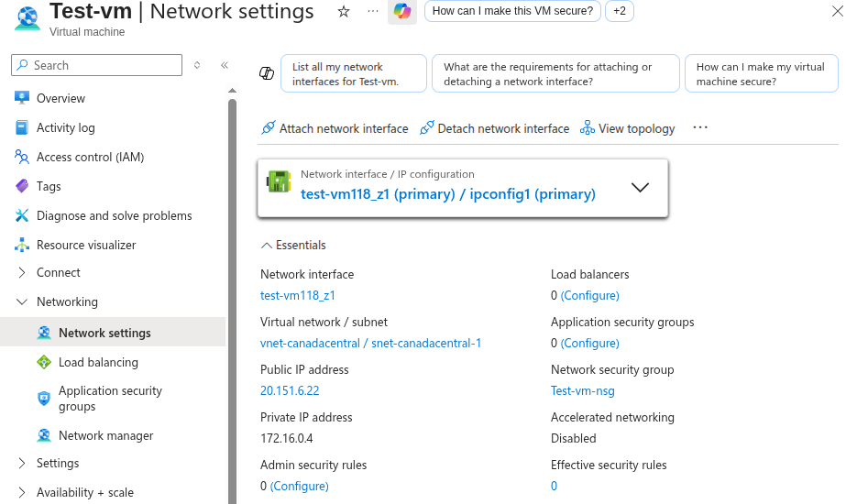Focus the sidebar Search field
The height and width of the screenshot is (504, 846).
pos(96,65)
